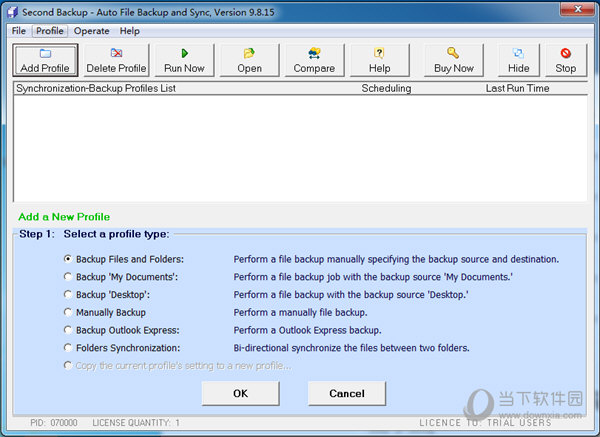This screenshot has width=600, height=437.
Task: Click the Scheduling column header
Action: (x=386, y=88)
